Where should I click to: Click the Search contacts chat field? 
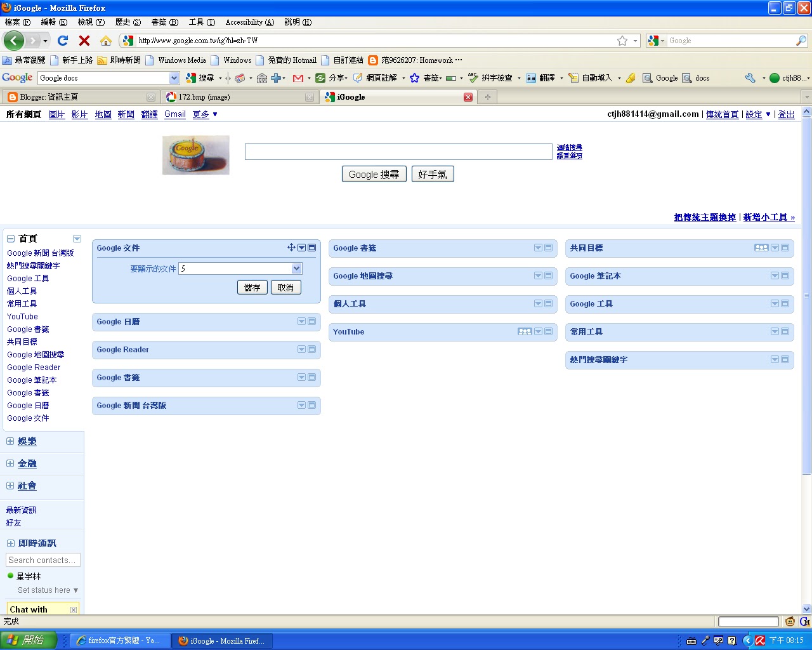point(43,560)
